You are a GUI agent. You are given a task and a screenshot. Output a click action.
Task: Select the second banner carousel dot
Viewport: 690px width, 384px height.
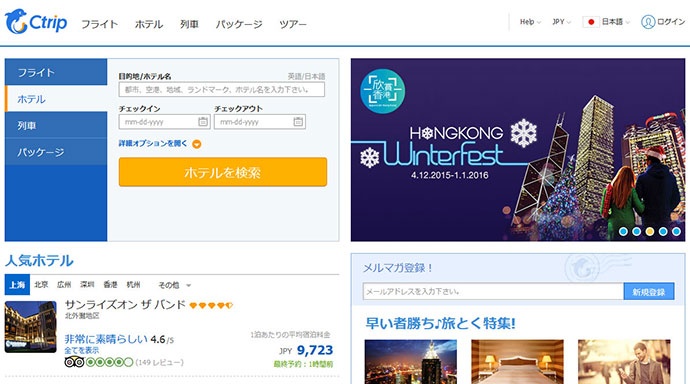click(636, 231)
